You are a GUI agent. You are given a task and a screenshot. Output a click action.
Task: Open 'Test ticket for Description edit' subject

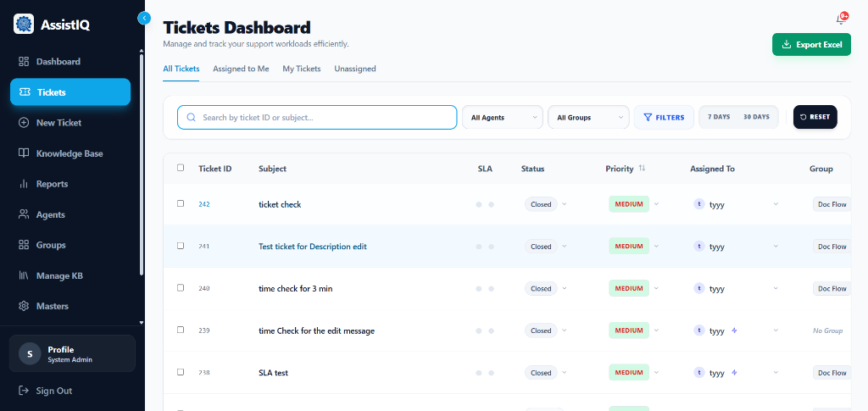click(x=312, y=246)
